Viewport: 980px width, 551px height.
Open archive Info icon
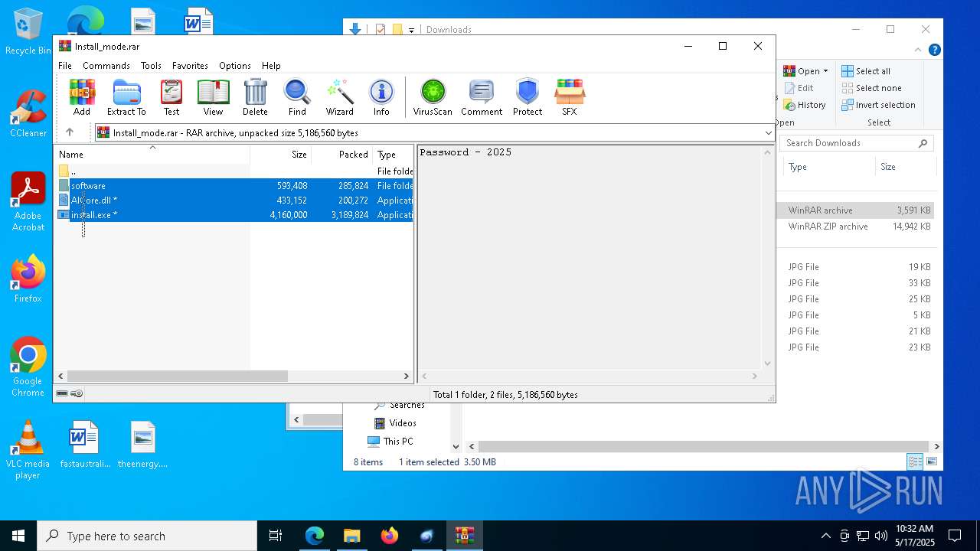click(381, 97)
